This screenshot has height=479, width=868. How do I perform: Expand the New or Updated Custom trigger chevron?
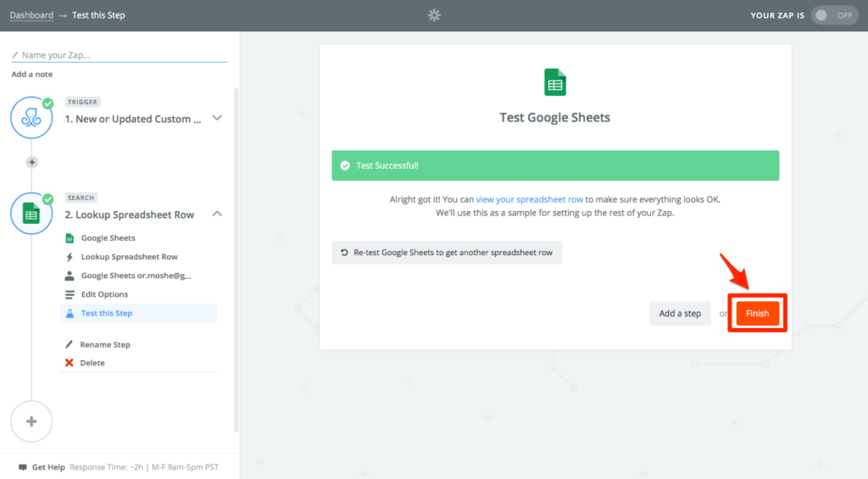[x=217, y=118]
